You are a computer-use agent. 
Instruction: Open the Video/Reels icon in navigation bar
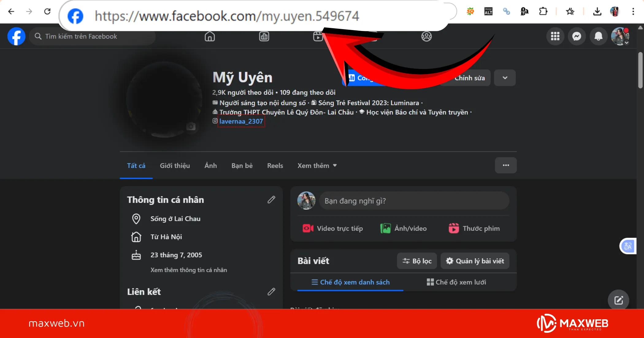(318, 36)
